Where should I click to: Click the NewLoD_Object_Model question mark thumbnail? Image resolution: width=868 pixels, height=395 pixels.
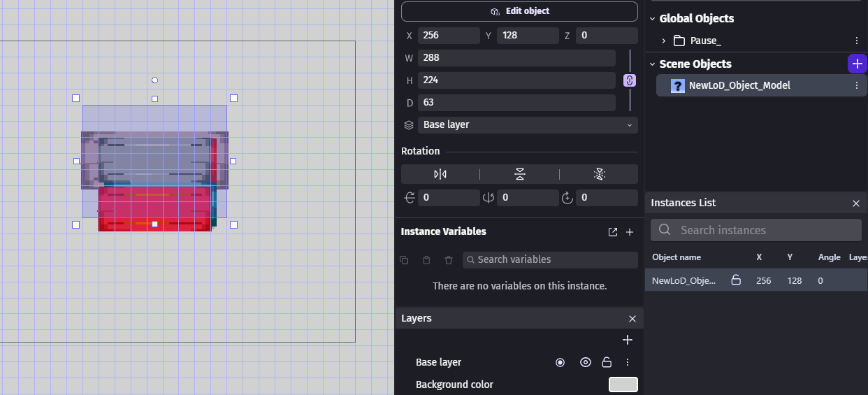click(x=678, y=85)
